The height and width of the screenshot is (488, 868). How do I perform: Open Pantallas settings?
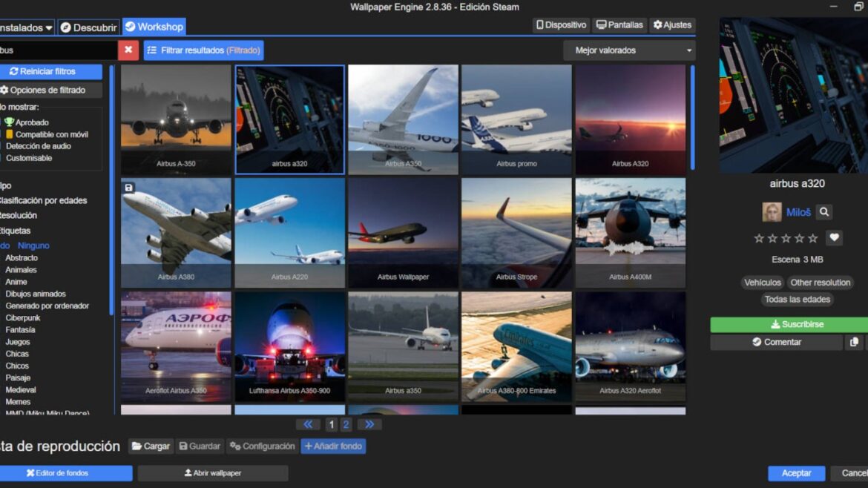pos(619,25)
